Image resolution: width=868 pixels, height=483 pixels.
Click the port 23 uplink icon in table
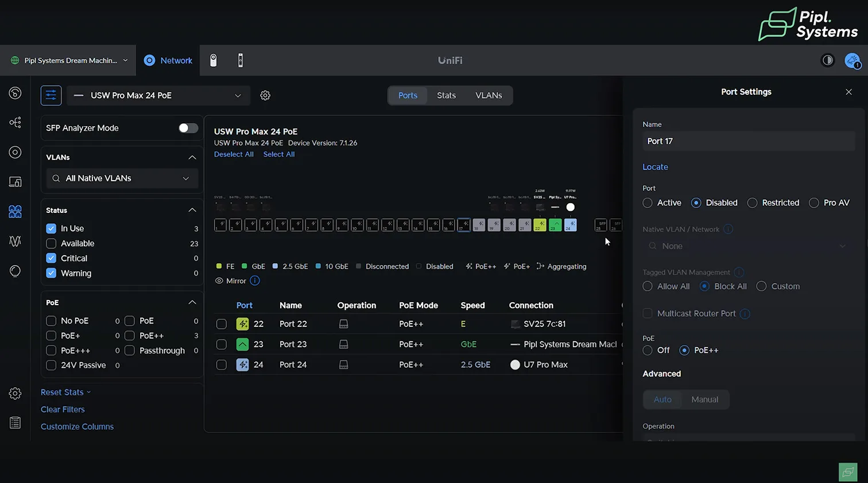tap(243, 344)
